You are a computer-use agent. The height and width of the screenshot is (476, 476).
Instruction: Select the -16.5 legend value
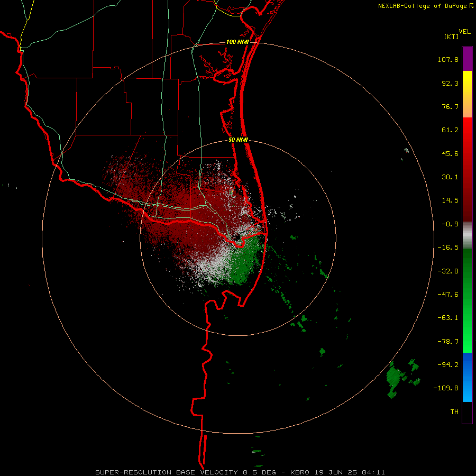pyautogui.click(x=448, y=248)
